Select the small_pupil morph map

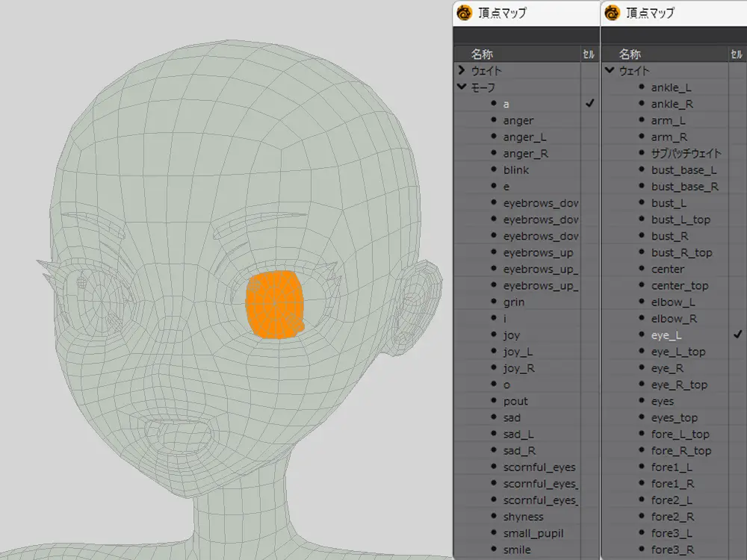tap(533, 533)
